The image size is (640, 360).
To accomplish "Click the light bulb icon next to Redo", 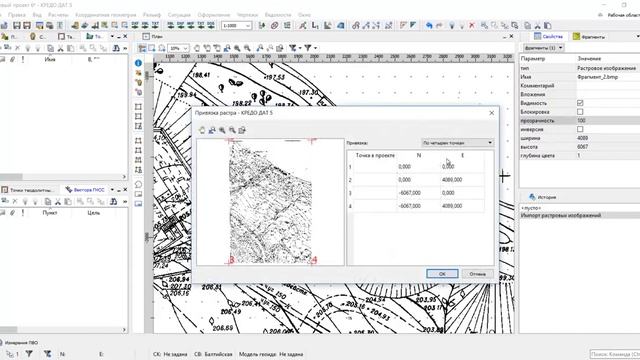I will 451,25.
